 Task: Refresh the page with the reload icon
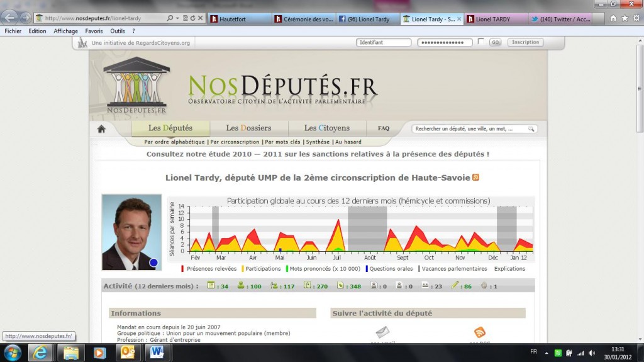(192, 18)
